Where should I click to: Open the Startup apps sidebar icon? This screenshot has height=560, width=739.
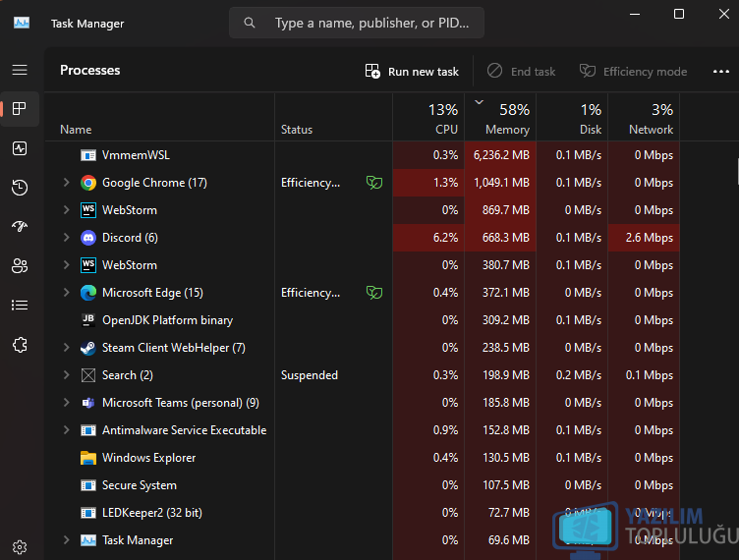point(20,227)
